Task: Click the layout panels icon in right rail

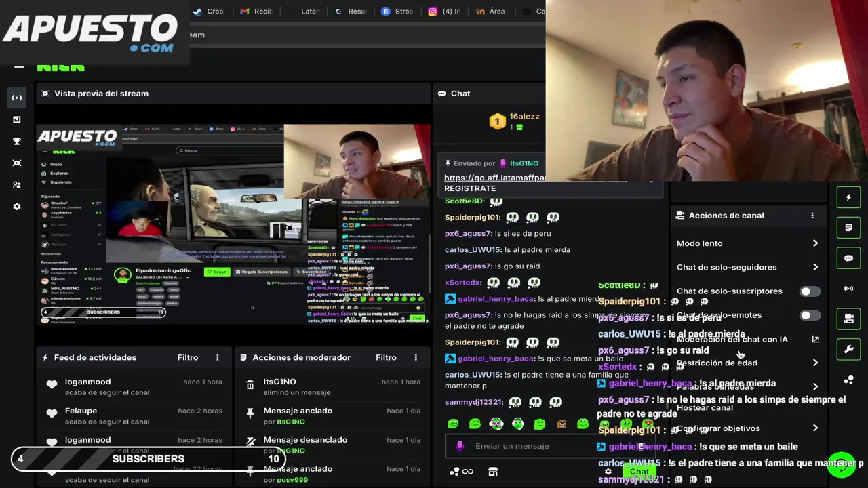Action: coord(848,319)
